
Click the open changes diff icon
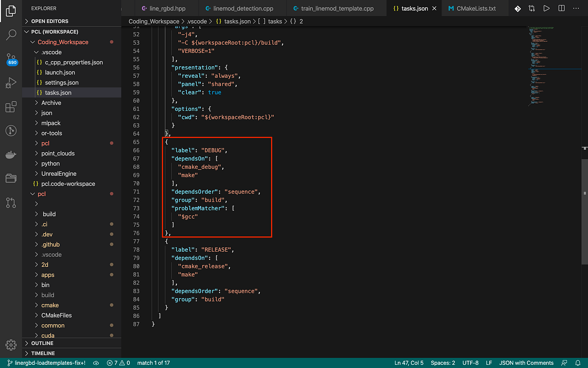tap(518, 8)
